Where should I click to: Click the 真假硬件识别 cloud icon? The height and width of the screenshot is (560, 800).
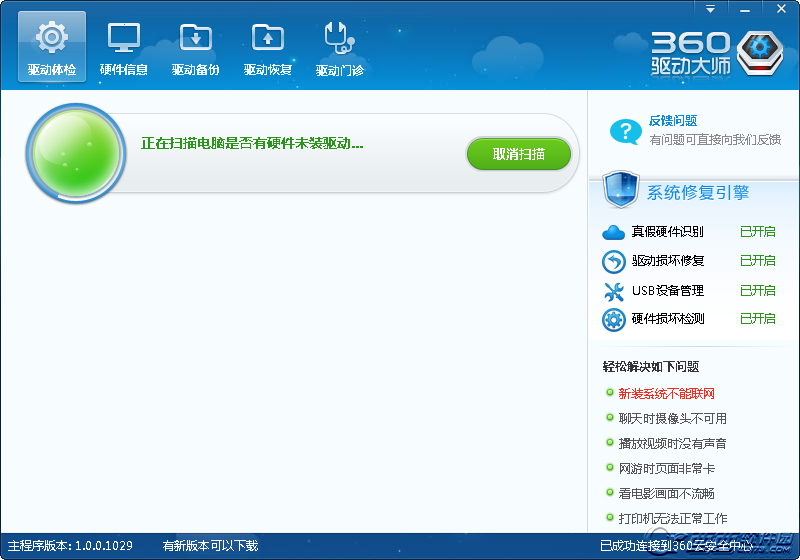click(x=613, y=233)
